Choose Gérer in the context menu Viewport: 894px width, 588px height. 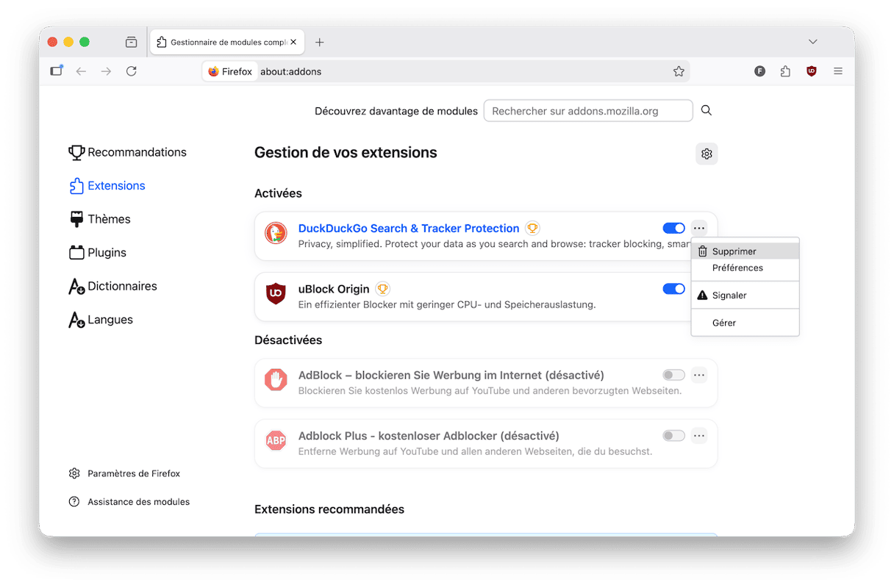click(745, 323)
